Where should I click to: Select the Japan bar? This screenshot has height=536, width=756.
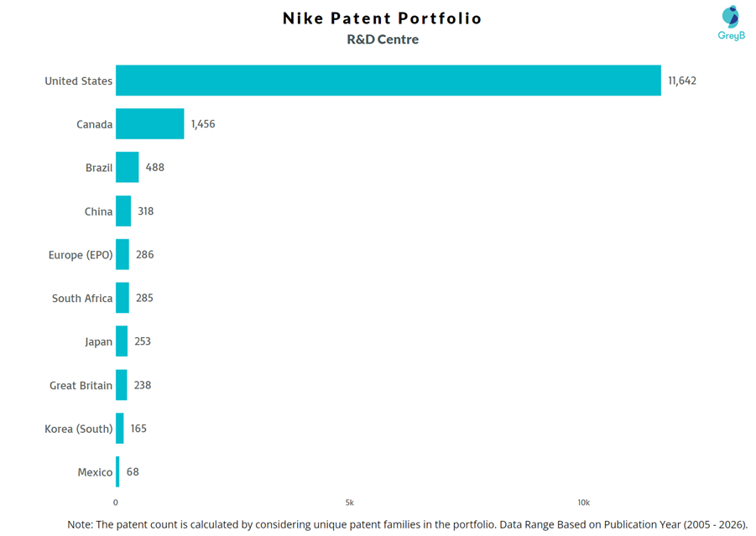(x=122, y=341)
